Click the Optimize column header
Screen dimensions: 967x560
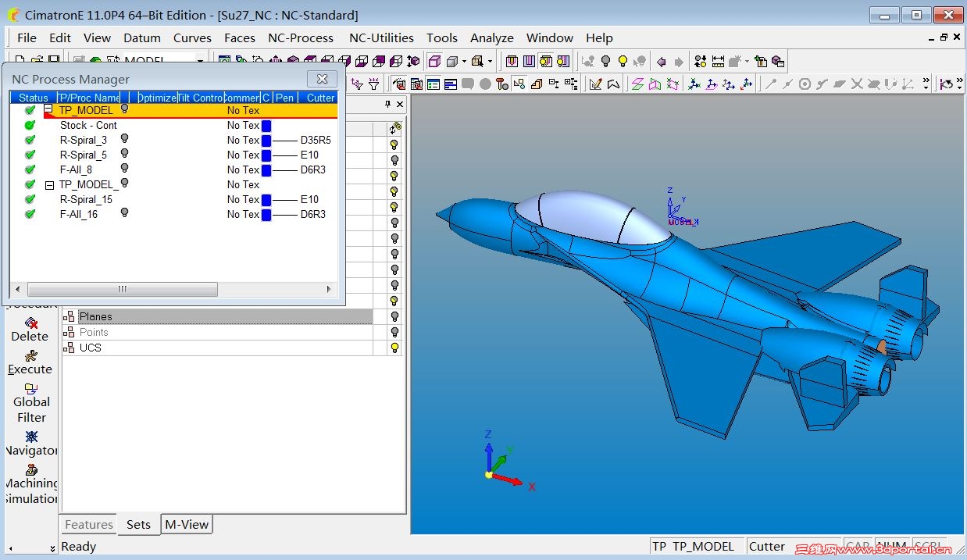coord(156,98)
